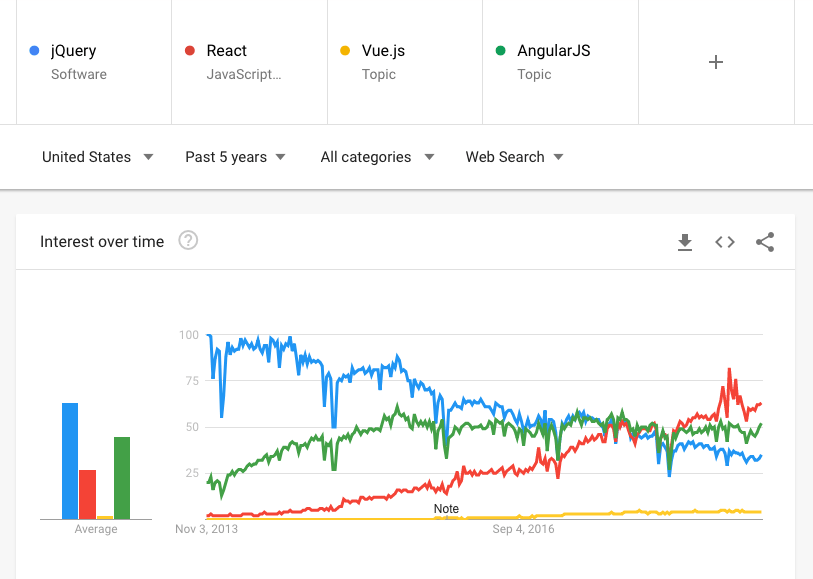
Task: Click the help icon beside Interest over time
Action: (188, 240)
